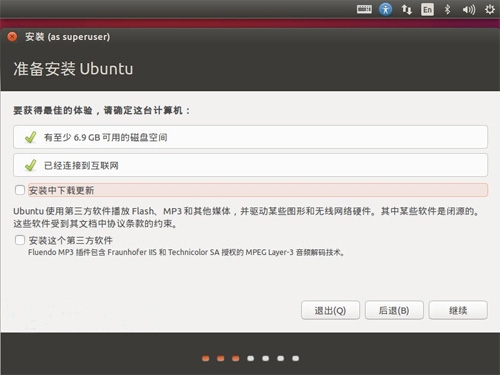Screen dimensions: 500x375
Task: Click the Fluendo MP3 description text
Action: pyautogui.click(x=186, y=252)
